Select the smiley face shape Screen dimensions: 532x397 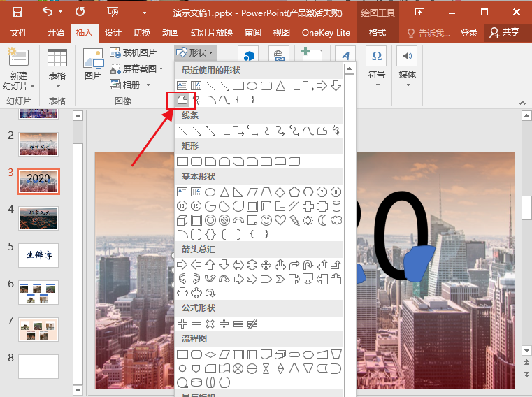click(266, 220)
